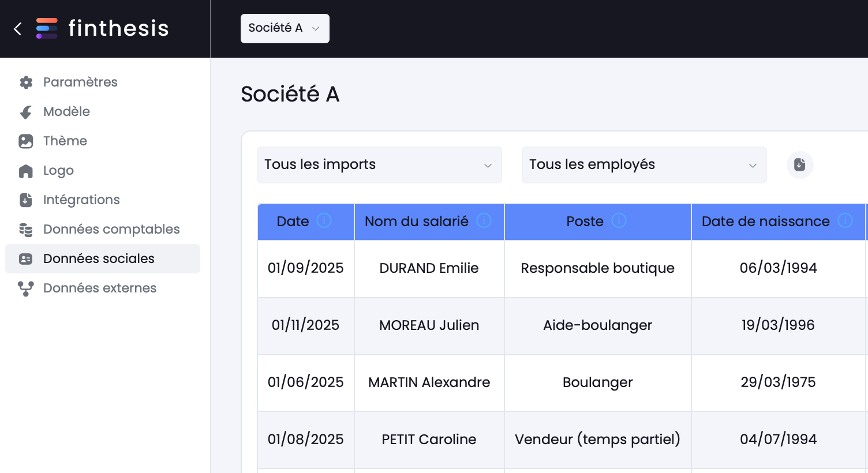868x473 pixels.
Task: Select the DURAND Emilie table cell
Action: tap(429, 268)
